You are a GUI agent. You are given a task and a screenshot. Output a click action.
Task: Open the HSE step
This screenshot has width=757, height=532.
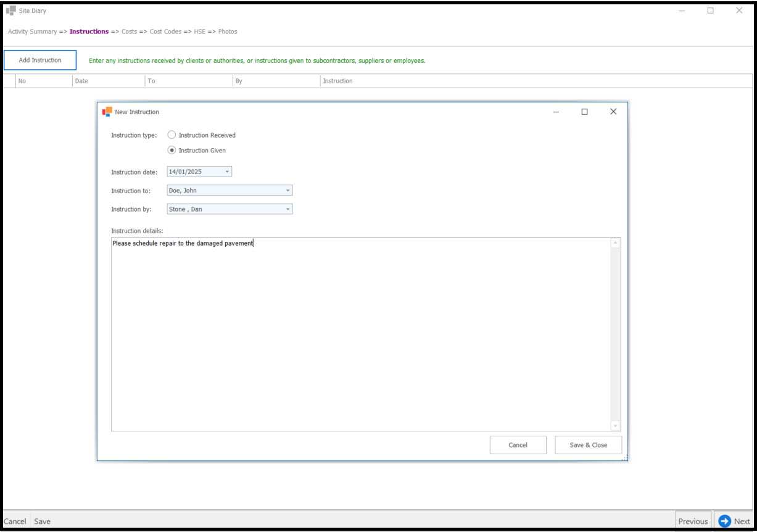point(200,31)
